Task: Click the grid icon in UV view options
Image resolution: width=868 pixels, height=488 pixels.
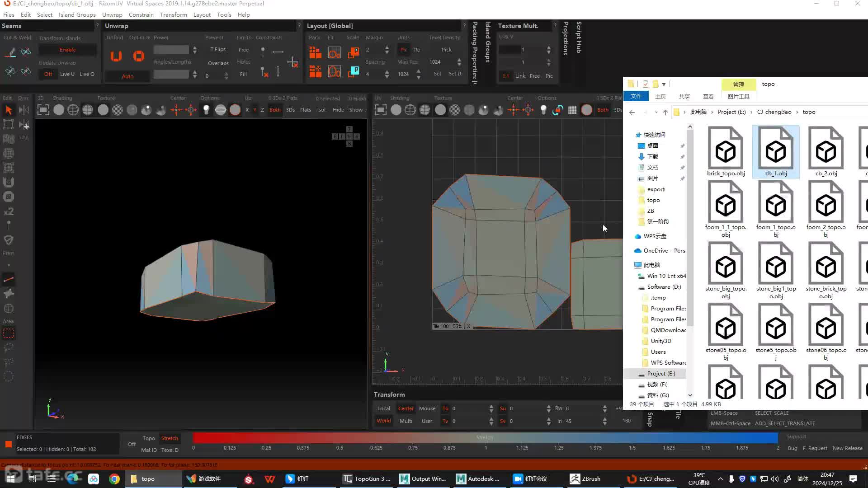Action: (x=572, y=110)
